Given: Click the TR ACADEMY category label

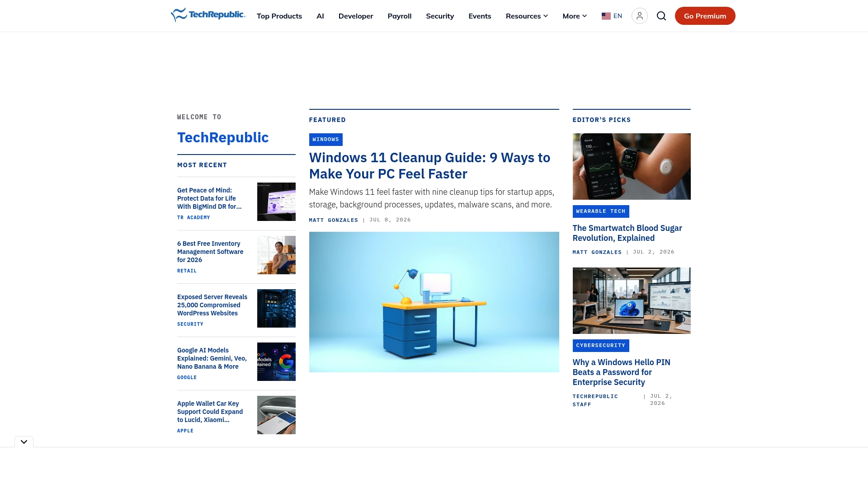Looking at the screenshot, I should click(193, 217).
